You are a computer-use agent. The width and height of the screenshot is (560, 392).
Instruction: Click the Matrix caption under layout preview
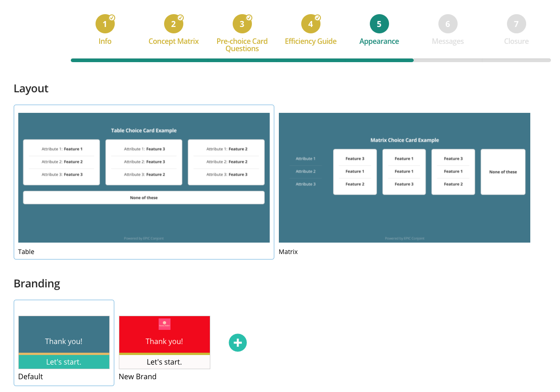pos(288,252)
